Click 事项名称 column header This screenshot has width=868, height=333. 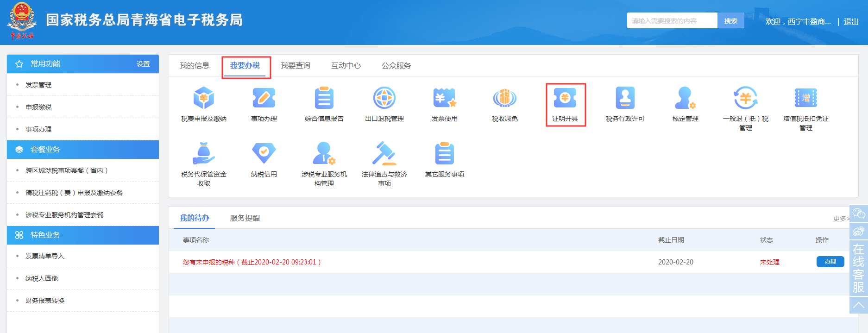[x=196, y=240]
